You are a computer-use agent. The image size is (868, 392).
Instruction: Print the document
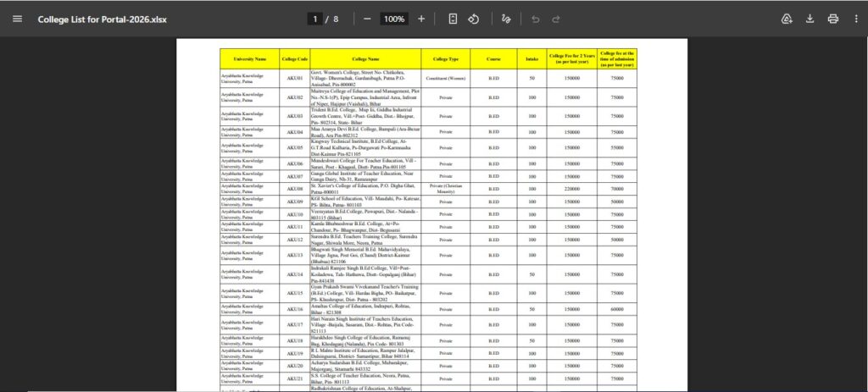click(833, 19)
